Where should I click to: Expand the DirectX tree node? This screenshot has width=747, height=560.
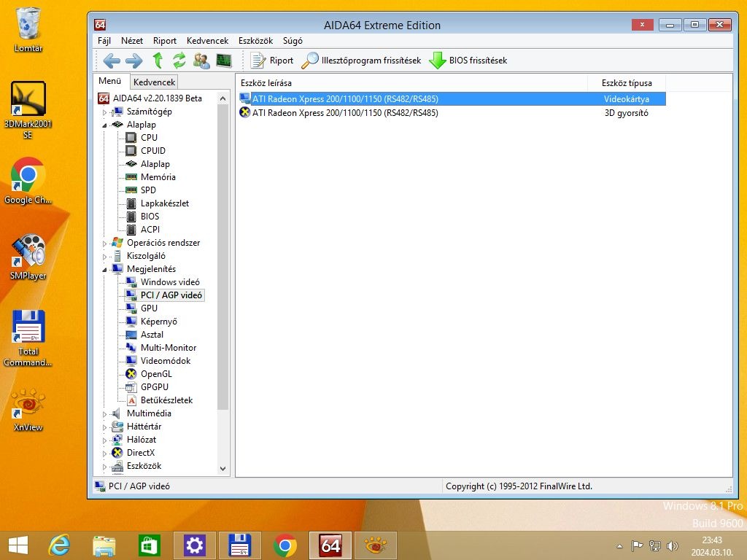[105, 454]
